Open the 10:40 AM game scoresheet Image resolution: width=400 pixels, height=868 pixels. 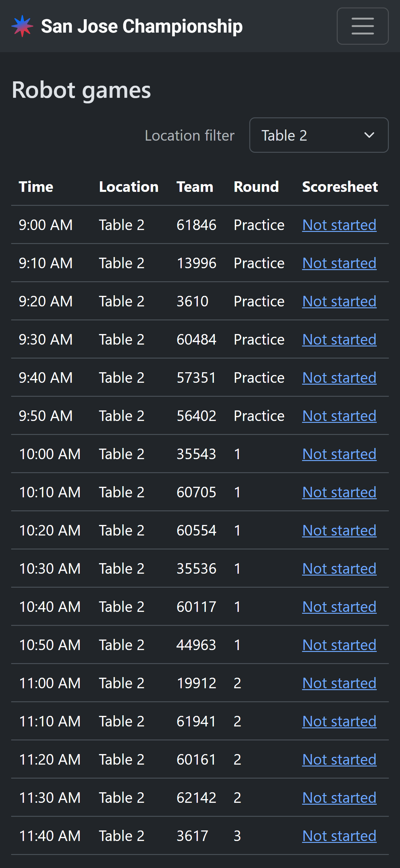point(339,607)
